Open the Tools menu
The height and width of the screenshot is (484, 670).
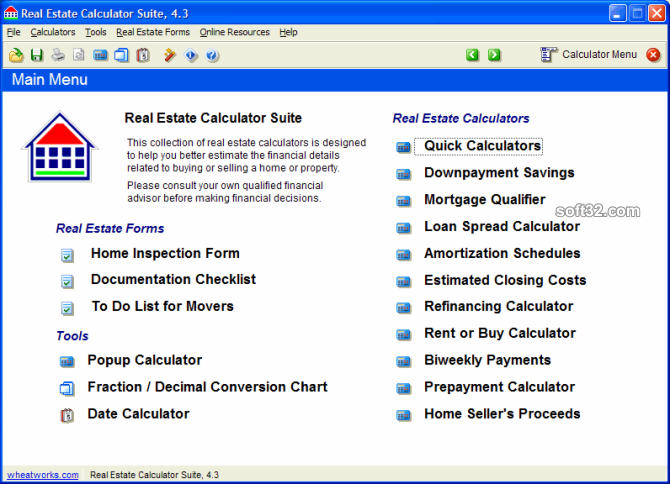coord(96,32)
